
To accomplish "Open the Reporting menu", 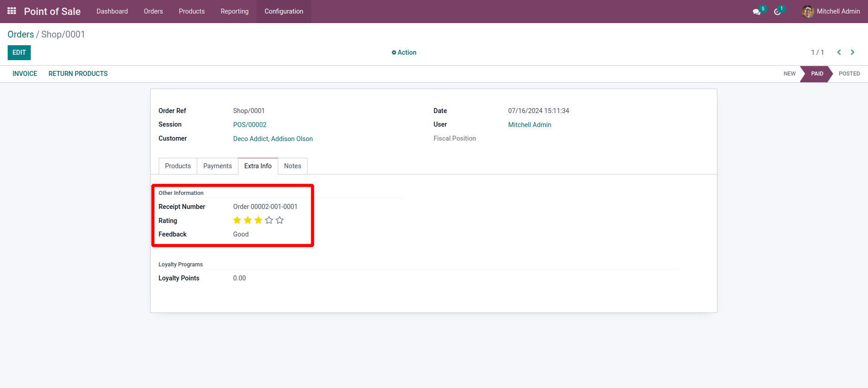I will pyautogui.click(x=235, y=11).
